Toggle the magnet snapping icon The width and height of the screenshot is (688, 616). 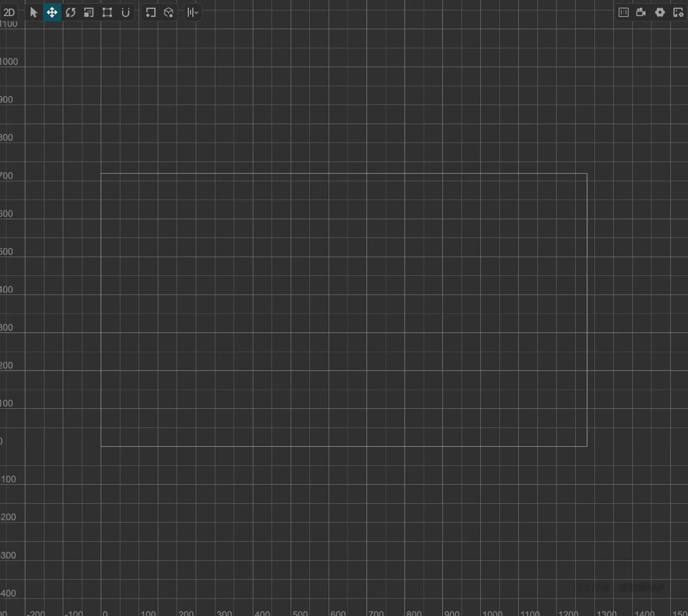coord(125,13)
